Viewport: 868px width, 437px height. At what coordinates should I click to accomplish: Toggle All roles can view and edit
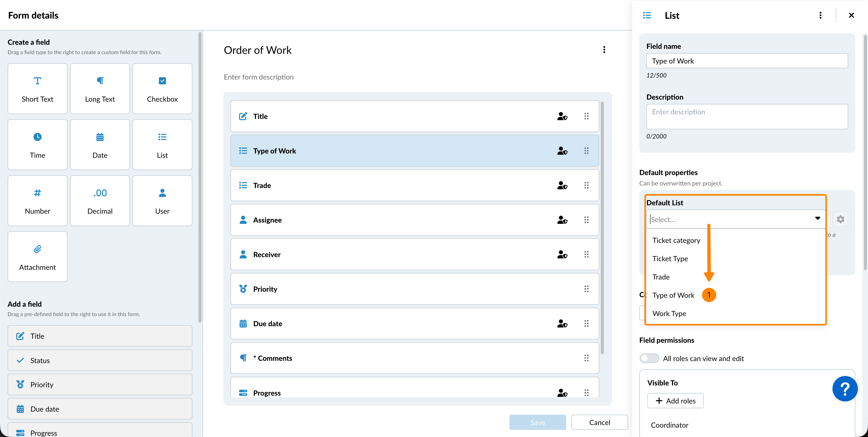tap(649, 358)
